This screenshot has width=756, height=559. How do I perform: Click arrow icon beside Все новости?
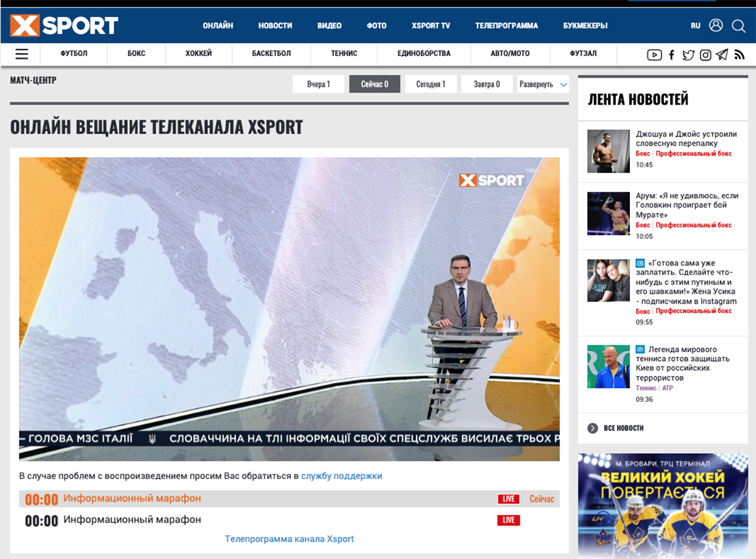click(x=593, y=428)
